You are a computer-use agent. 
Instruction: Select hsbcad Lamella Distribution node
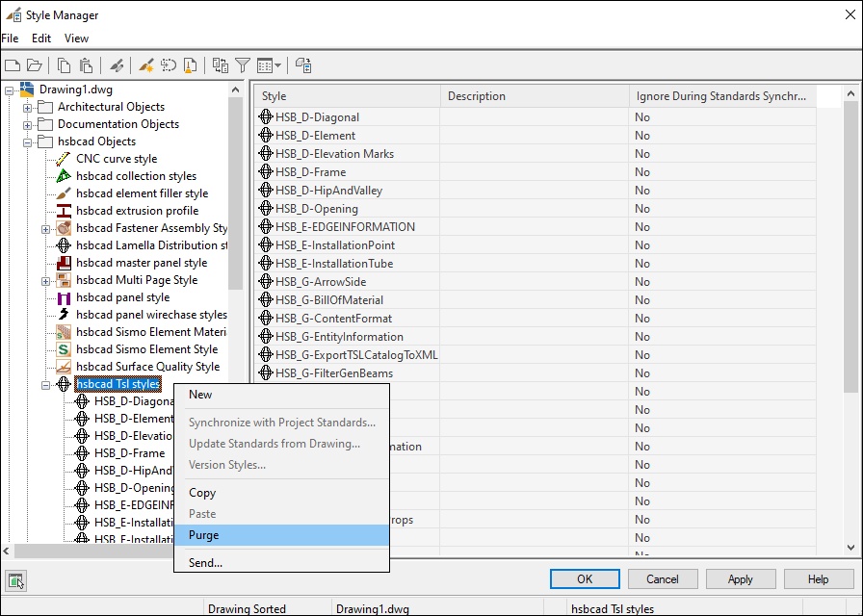click(x=151, y=245)
